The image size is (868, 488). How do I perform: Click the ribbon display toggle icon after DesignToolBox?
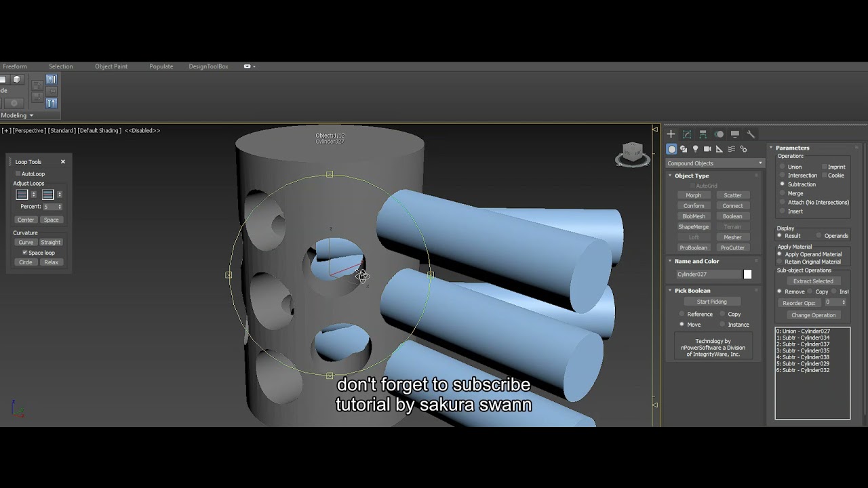click(x=249, y=66)
